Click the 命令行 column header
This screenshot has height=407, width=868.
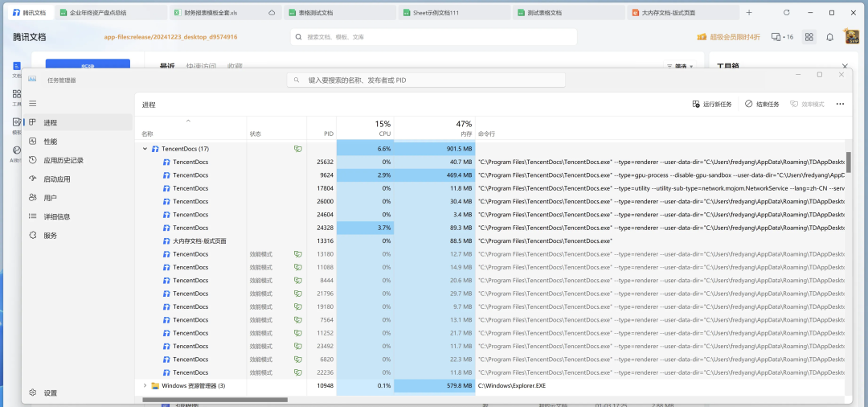pos(486,134)
